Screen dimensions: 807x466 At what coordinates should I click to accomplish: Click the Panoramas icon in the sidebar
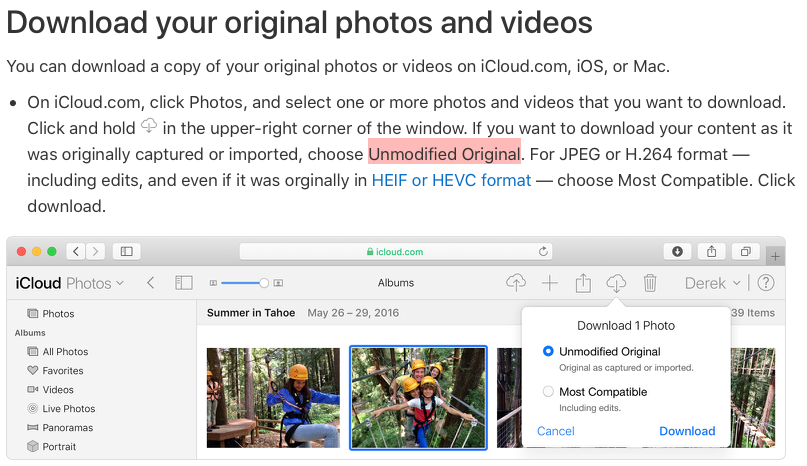(x=32, y=427)
